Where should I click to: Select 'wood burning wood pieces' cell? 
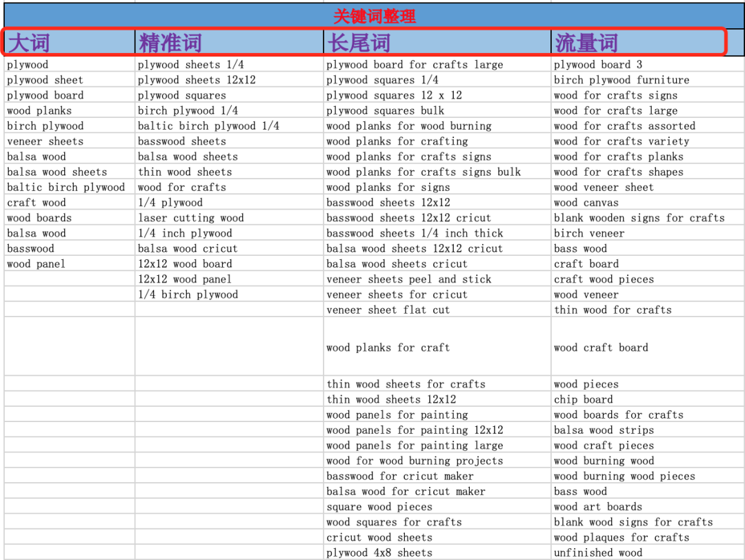point(648,476)
